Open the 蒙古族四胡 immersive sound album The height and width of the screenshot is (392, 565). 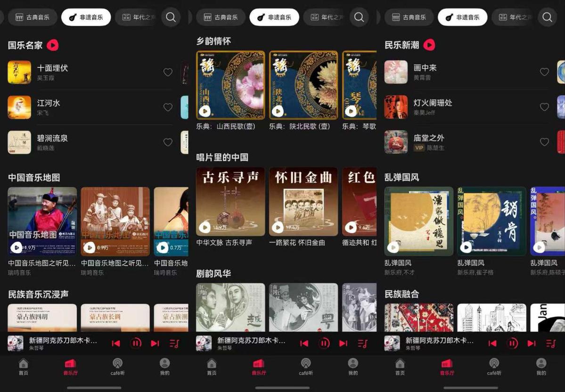click(42, 318)
